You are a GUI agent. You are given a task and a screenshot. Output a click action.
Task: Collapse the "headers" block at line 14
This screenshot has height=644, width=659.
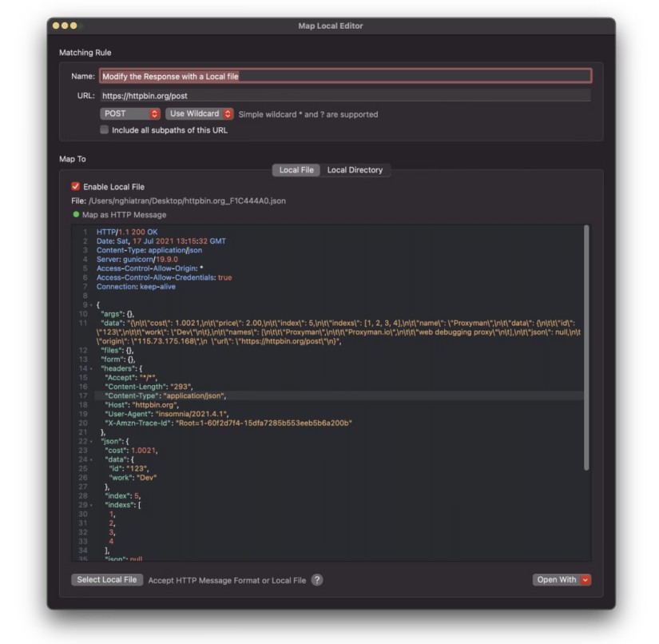coord(91,368)
